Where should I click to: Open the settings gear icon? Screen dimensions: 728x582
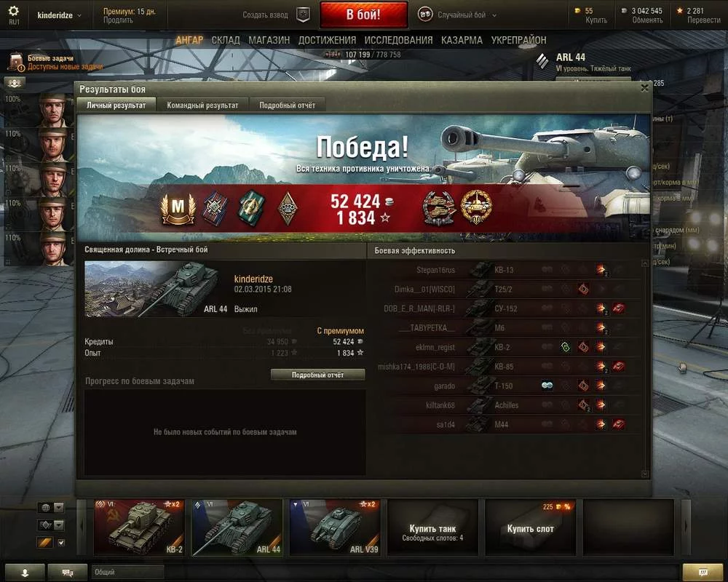click(x=14, y=11)
